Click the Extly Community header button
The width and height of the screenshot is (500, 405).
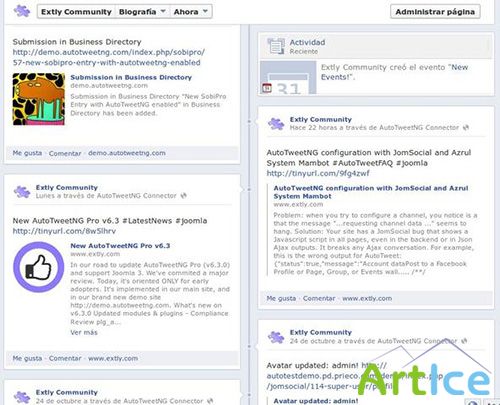pos(76,12)
